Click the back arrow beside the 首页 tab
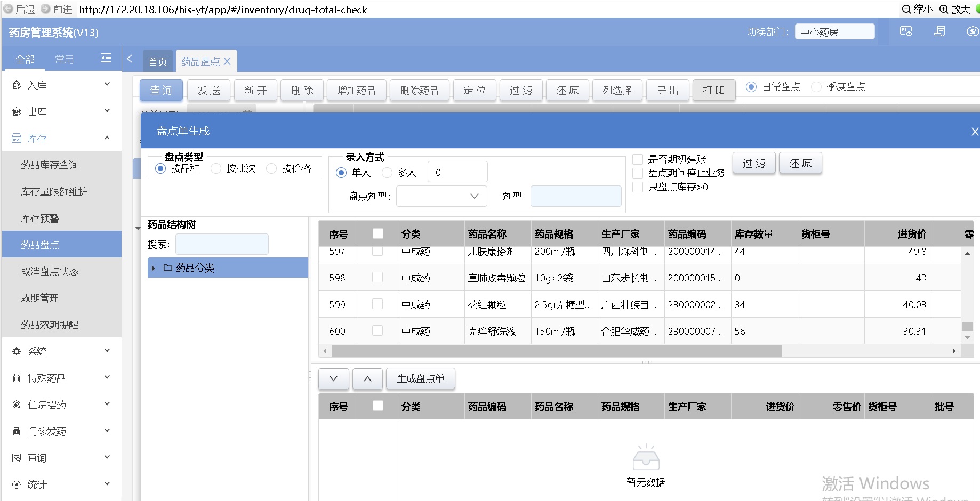980x501 pixels. tap(130, 59)
